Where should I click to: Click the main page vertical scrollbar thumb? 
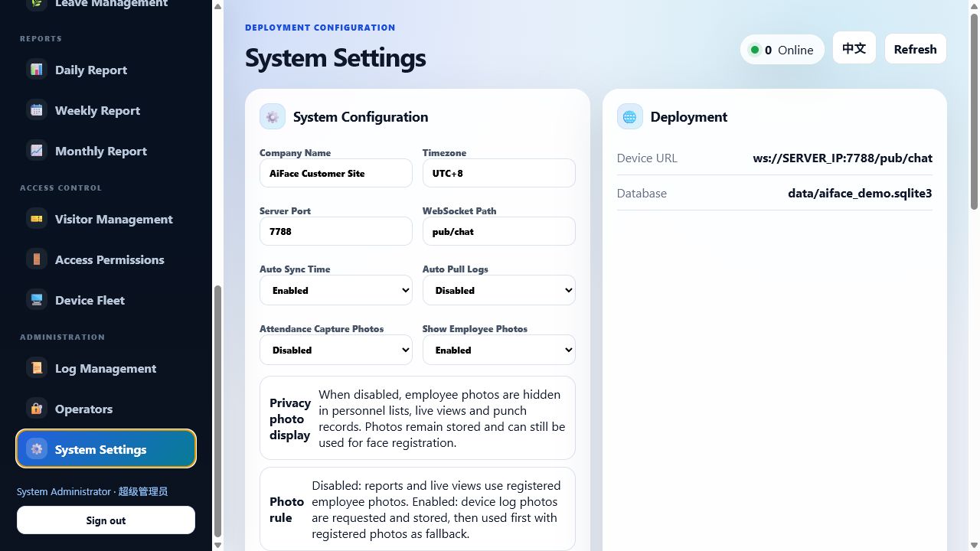point(974,110)
